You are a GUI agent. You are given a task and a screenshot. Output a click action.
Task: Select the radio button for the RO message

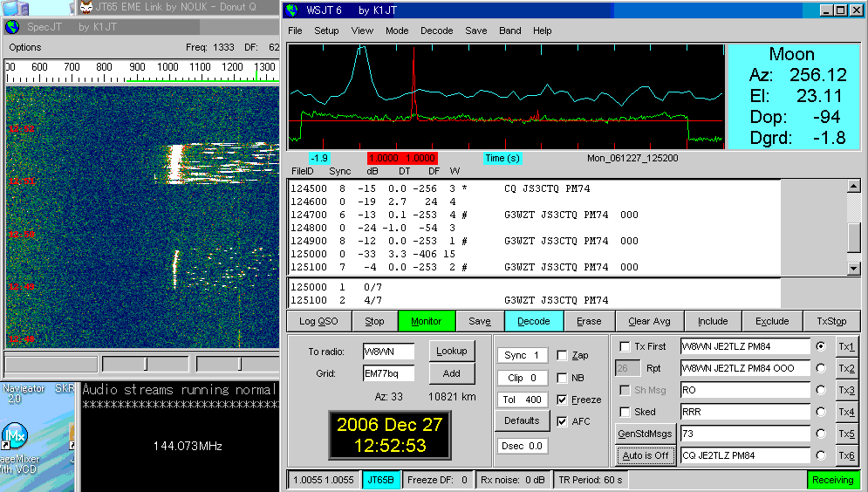click(x=820, y=390)
